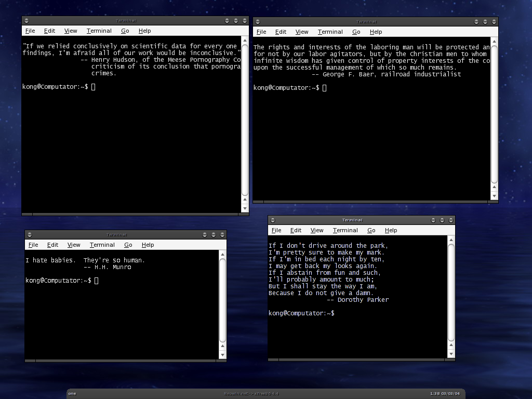Viewport: 532px width, 399px height.
Task: Open Edit menu in Dorothy Parker terminal
Action: 296,230
